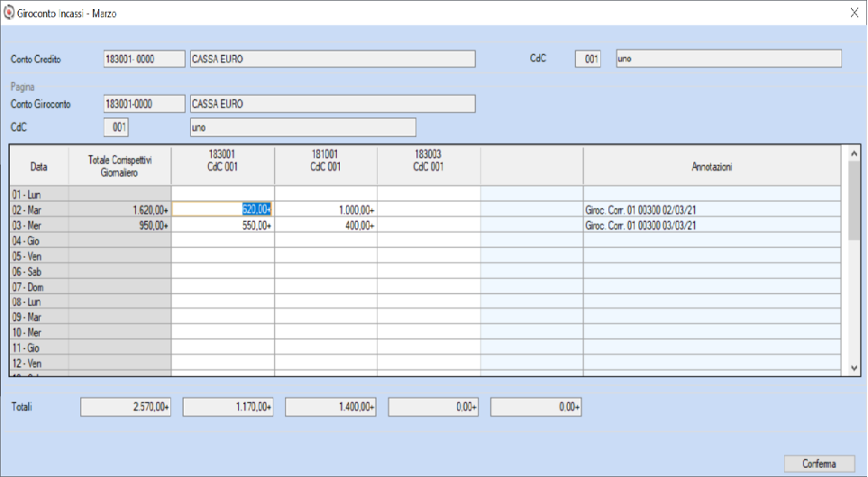The height and width of the screenshot is (477, 868).
Task: Select the 06 - Sab row label
Action: [39, 271]
